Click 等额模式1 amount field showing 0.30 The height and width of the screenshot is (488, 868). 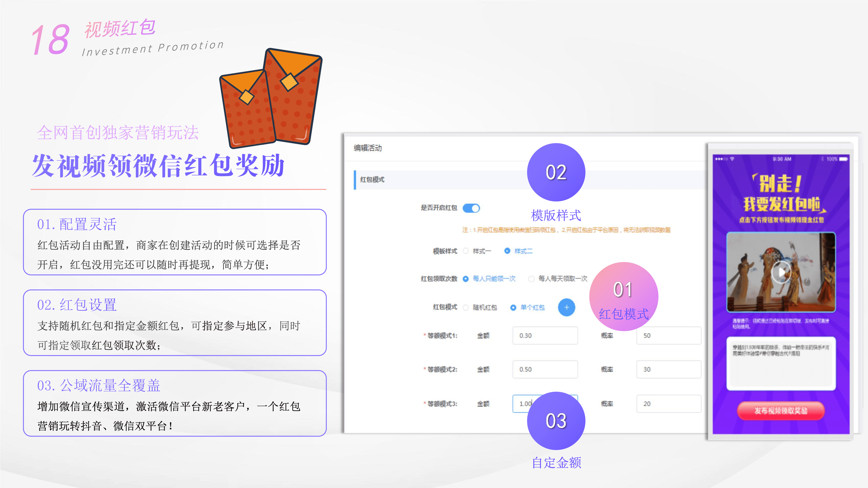click(x=545, y=336)
